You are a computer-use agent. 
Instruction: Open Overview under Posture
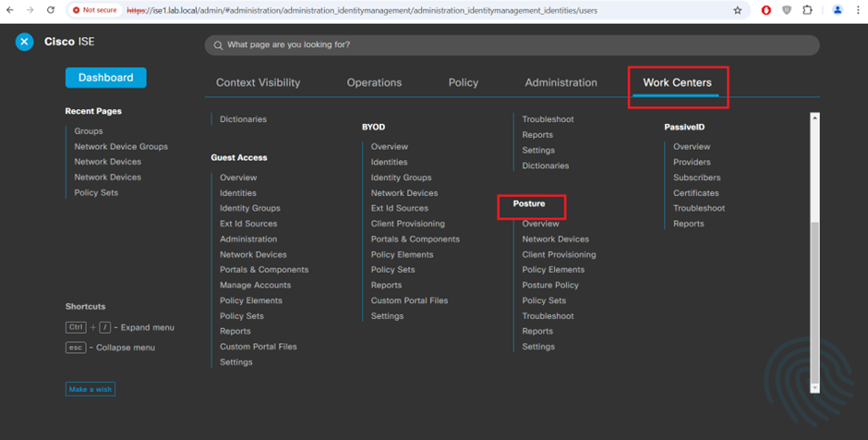click(541, 224)
